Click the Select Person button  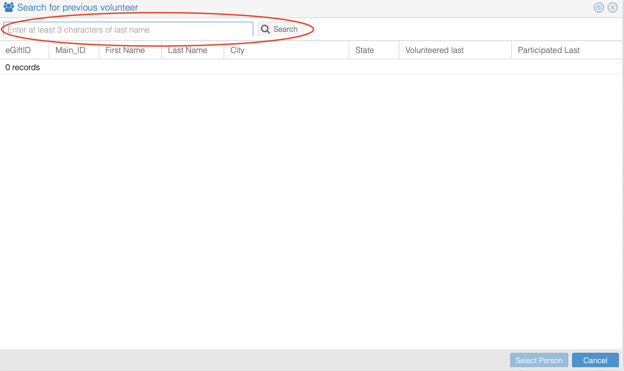pos(539,360)
